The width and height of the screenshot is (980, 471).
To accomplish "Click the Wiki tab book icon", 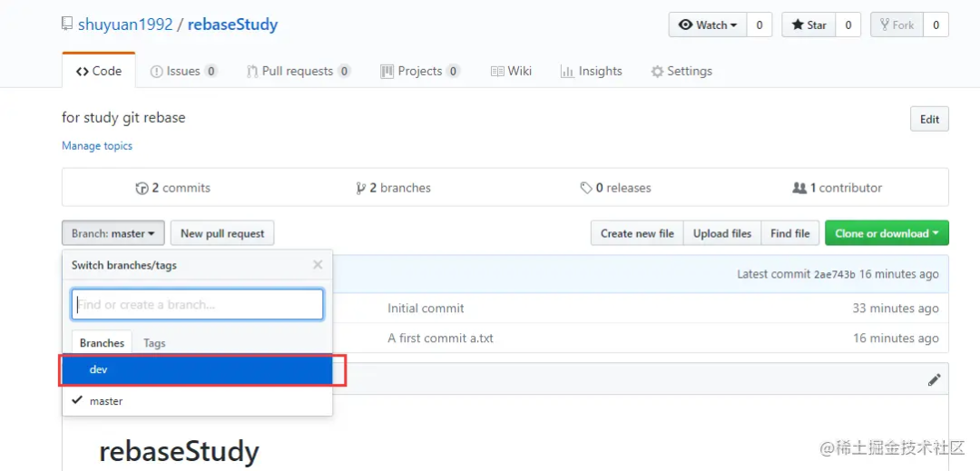I will [x=497, y=72].
